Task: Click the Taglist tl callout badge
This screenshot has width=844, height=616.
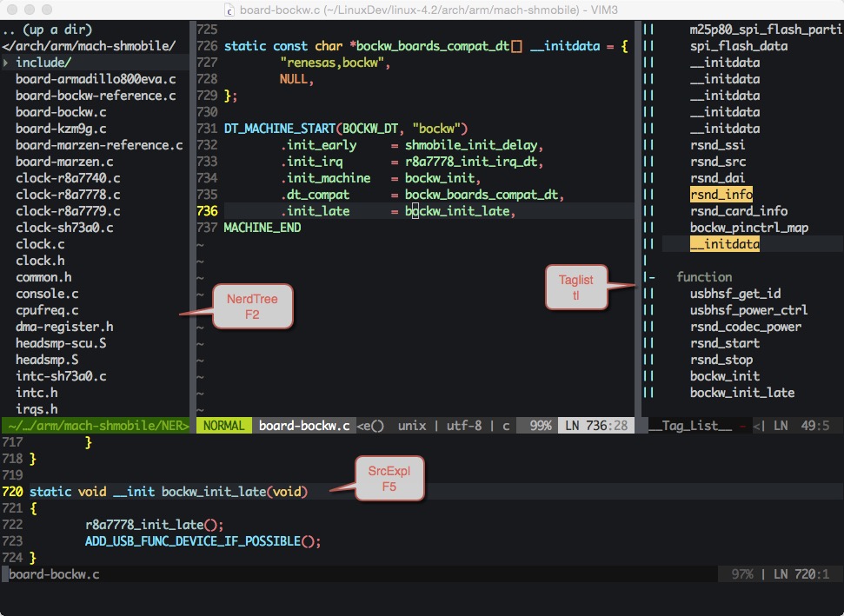Action: [x=576, y=288]
